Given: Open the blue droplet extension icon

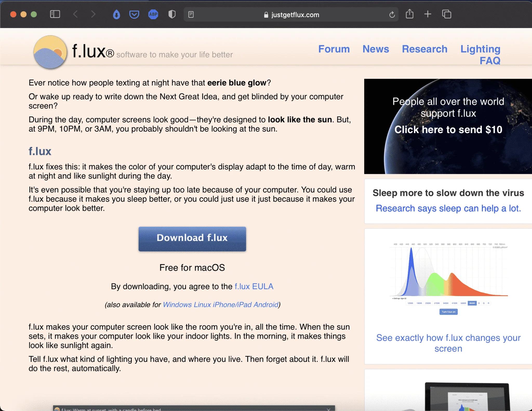Looking at the screenshot, I should coord(116,15).
